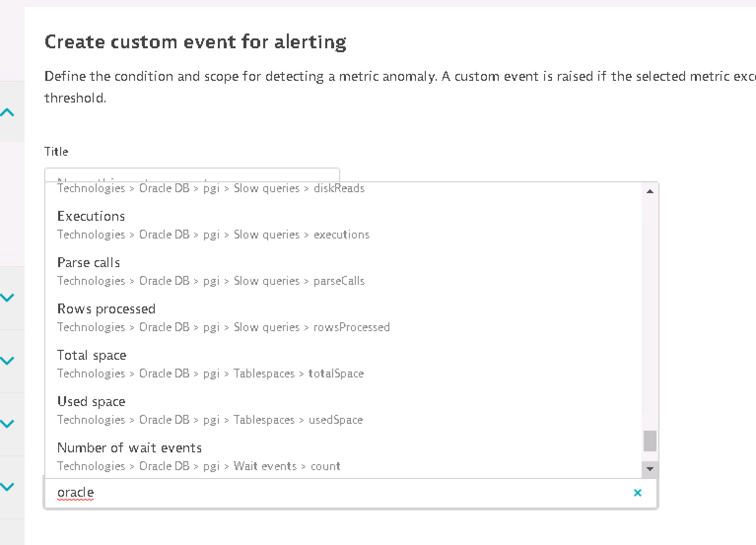
Task: Pick the Slow queries diskReads entry
Action: click(211, 188)
